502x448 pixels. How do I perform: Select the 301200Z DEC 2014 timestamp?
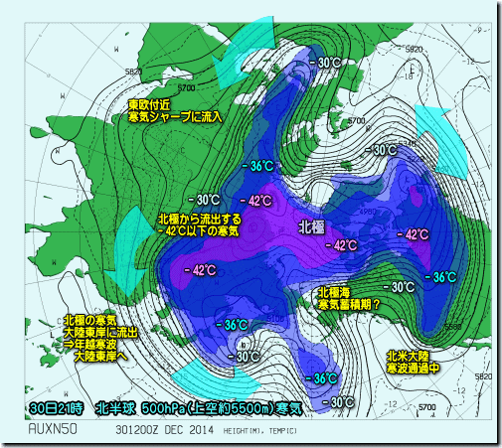(165, 430)
